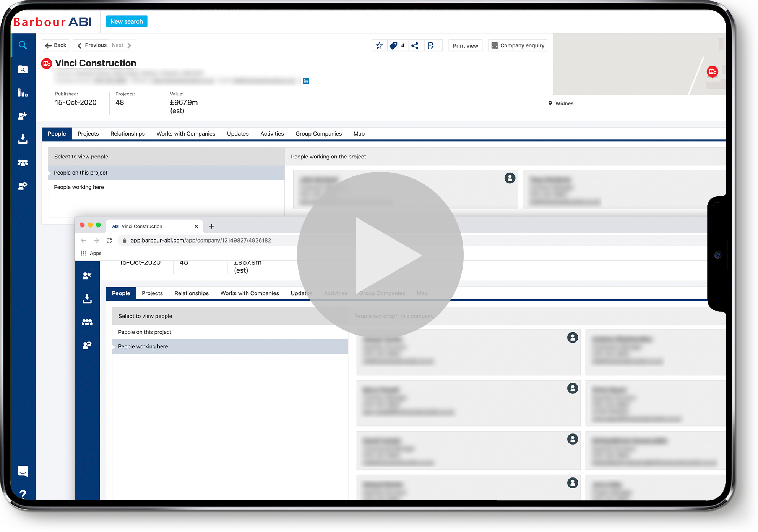This screenshot has width=758, height=532.
Task: Switch to the Projects tab
Action: (x=88, y=134)
